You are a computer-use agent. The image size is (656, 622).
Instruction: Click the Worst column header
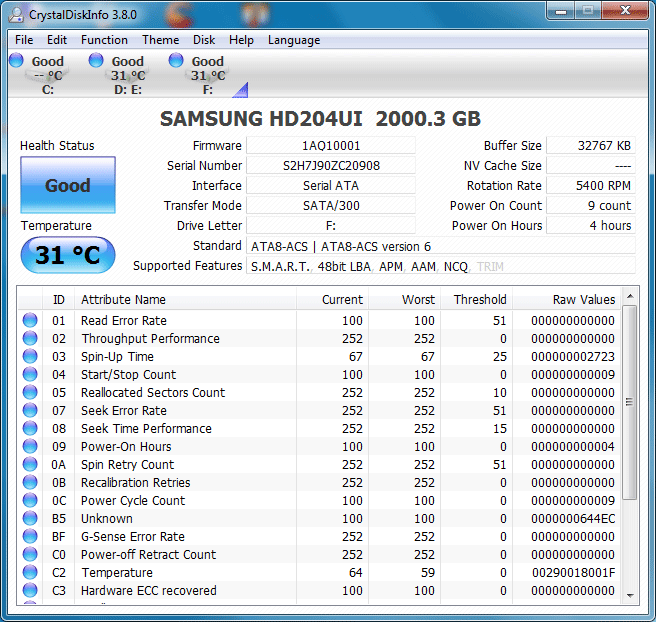pyautogui.click(x=405, y=299)
